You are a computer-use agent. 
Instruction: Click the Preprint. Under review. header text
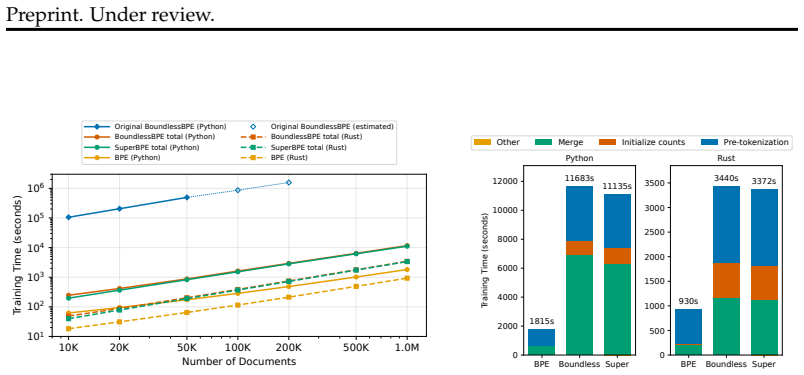click(110, 15)
